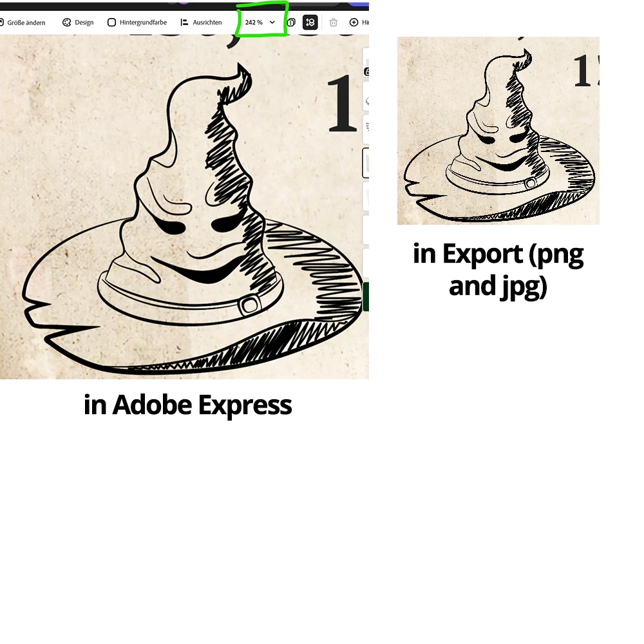Open the Ausrichten alignment menu
This screenshot has height=644, width=644.
(201, 23)
